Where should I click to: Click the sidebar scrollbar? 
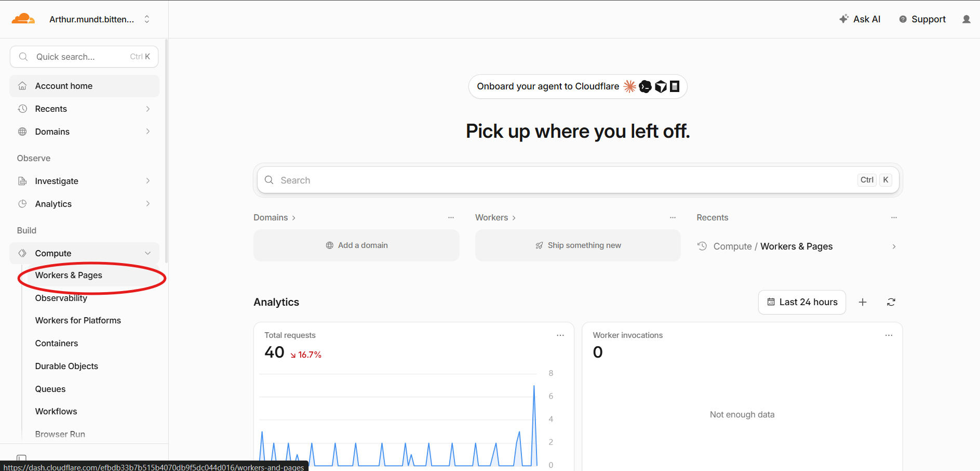166,151
